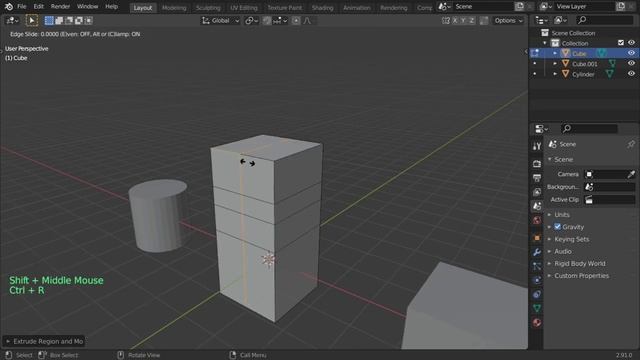Viewport: 640px width, 360px height.
Task: Hide Cube.001 via eye icon
Action: click(631, 63)
